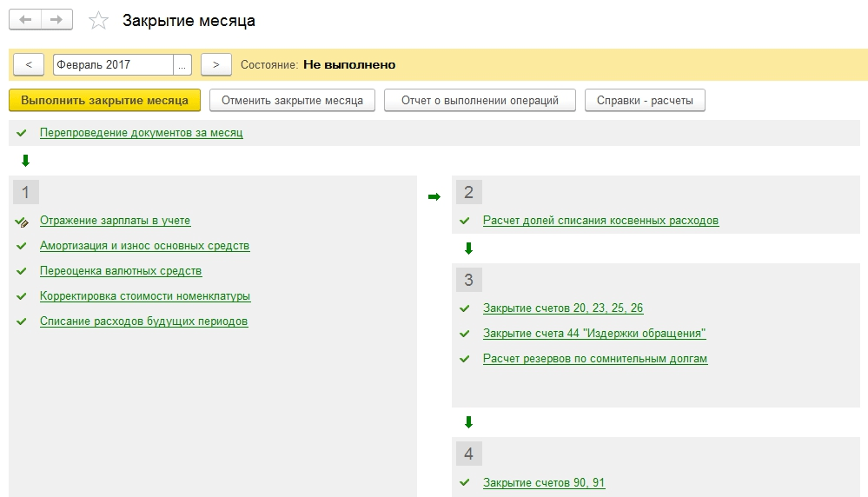Viewport: 868px width, 497px height.
Task: Click Отменить закрытие месяца button
Action: pos(292,100)
